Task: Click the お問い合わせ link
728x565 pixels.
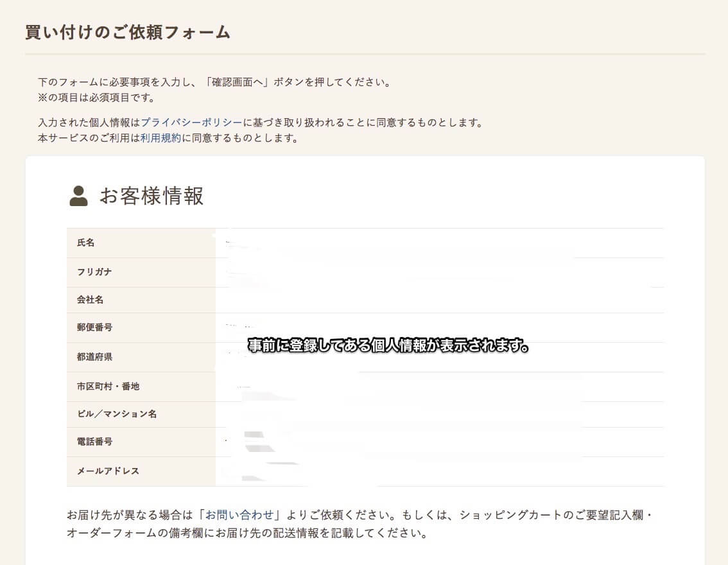Action: click(239, 515)
